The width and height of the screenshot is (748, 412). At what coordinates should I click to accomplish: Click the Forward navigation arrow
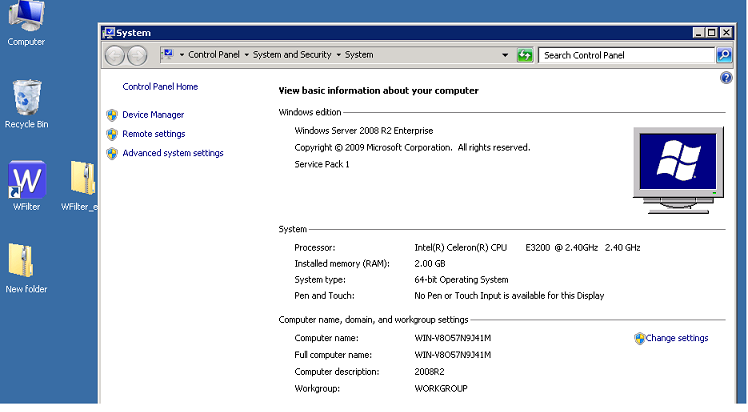(138, 55)
